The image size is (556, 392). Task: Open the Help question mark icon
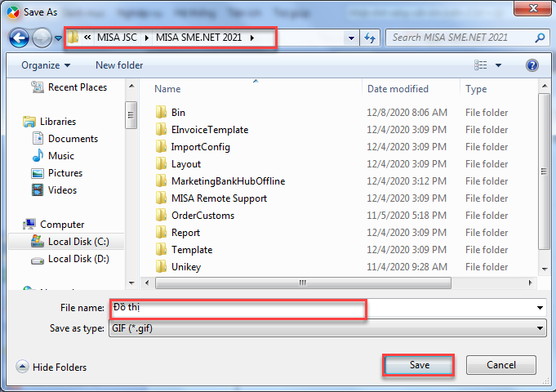pos(532,65)
